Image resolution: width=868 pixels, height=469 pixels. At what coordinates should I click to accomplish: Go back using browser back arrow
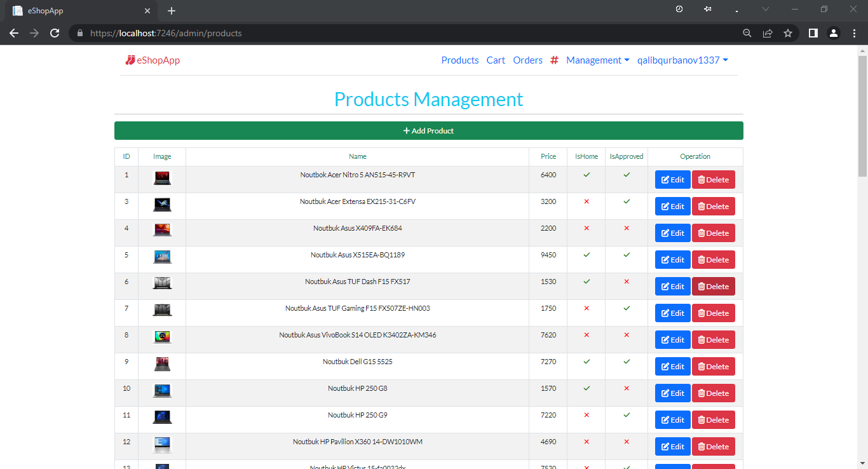pos(14,33)
